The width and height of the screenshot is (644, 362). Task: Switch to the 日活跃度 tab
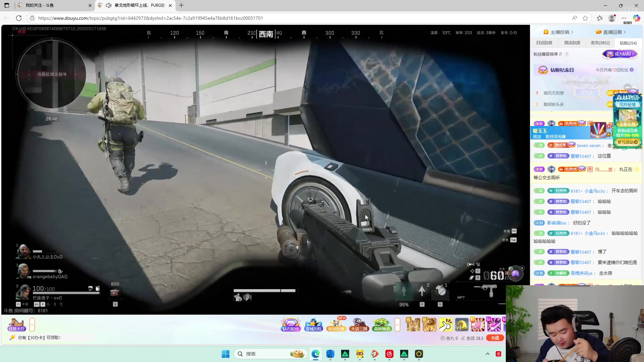tap(544, 43)
